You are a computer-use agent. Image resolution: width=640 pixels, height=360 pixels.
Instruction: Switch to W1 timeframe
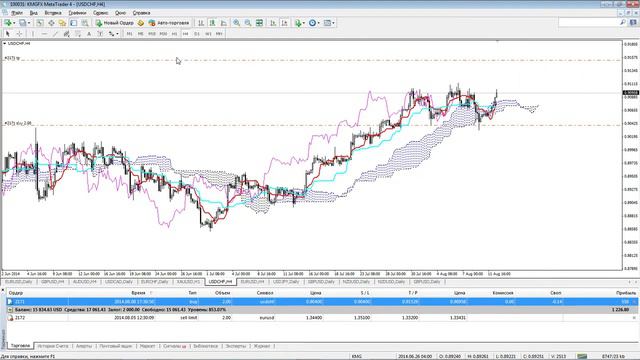click(x=208, y=34)
